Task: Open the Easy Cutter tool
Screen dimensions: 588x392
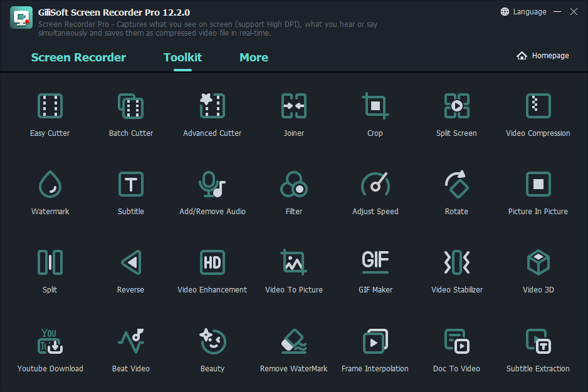Action: tap(50, 113)
